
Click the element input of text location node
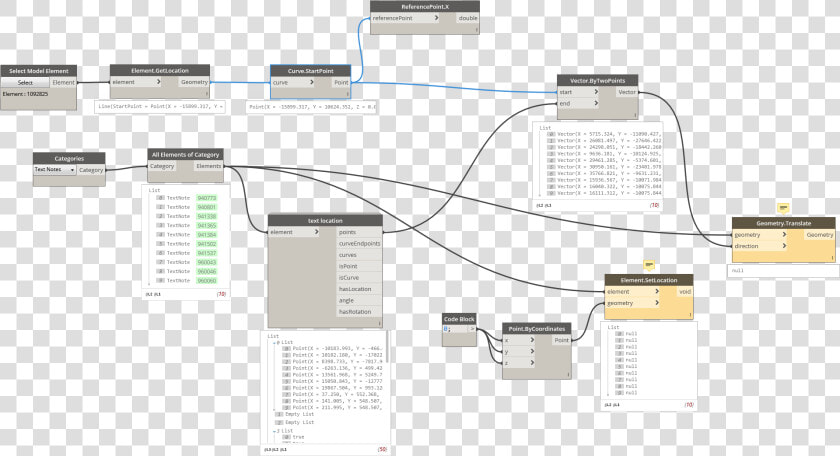(x=294, y=232)
